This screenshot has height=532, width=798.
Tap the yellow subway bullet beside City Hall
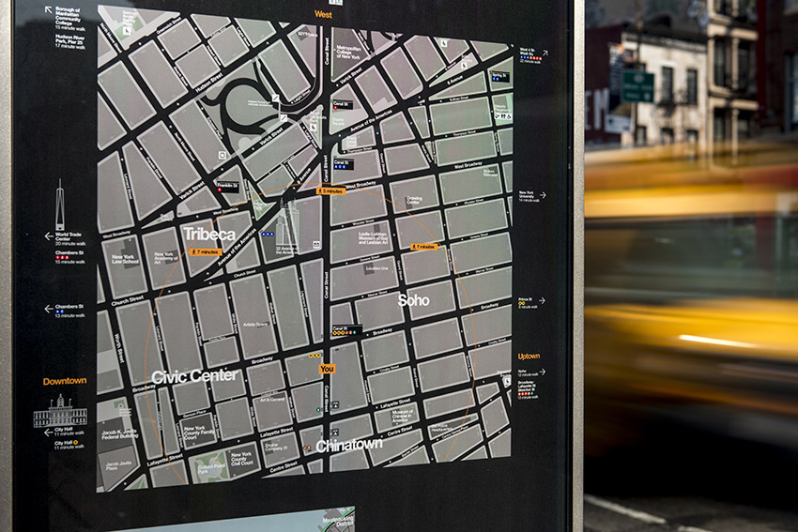coord(76,443)
